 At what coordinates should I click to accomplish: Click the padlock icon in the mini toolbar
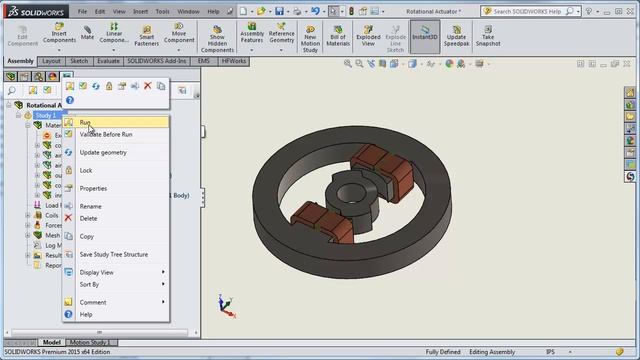click(109, 86)
